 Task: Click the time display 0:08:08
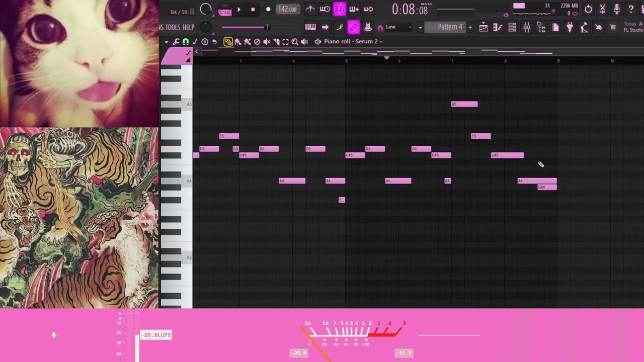pyautogui.click(x=410, y=10)
